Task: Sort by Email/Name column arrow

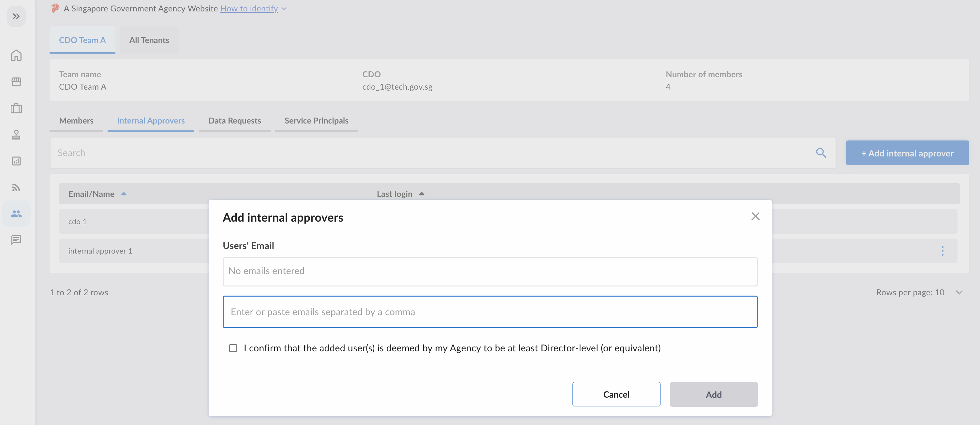Action: pos(124,194)
